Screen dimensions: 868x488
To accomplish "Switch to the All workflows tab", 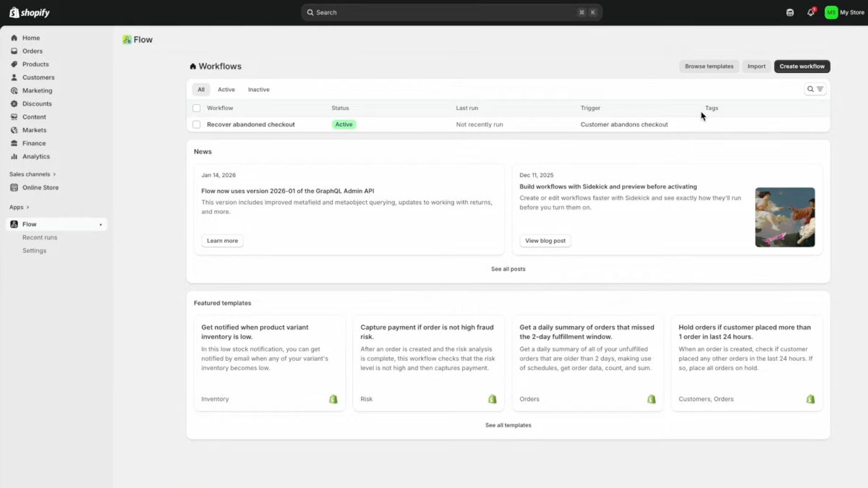I will pyautogui.click(x=201, y=90).
